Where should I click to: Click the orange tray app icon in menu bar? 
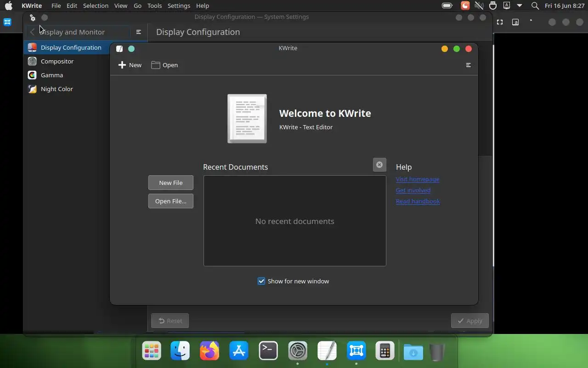click(465, 6)
